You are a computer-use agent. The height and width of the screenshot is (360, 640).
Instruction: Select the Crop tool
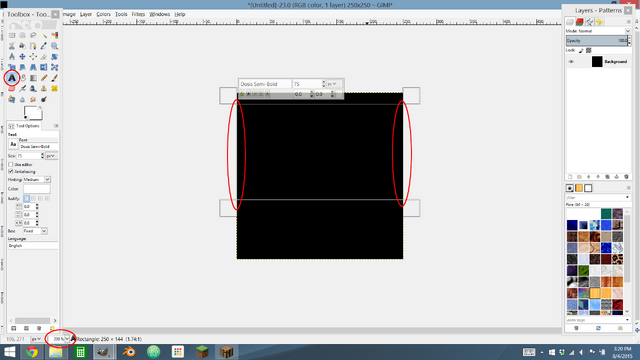[44, 57]
